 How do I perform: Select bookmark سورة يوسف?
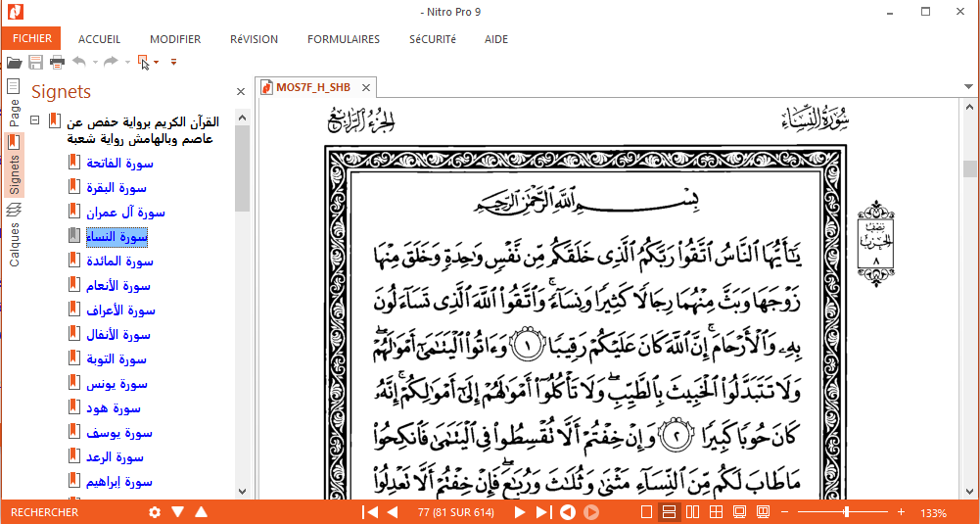point(119,433)
